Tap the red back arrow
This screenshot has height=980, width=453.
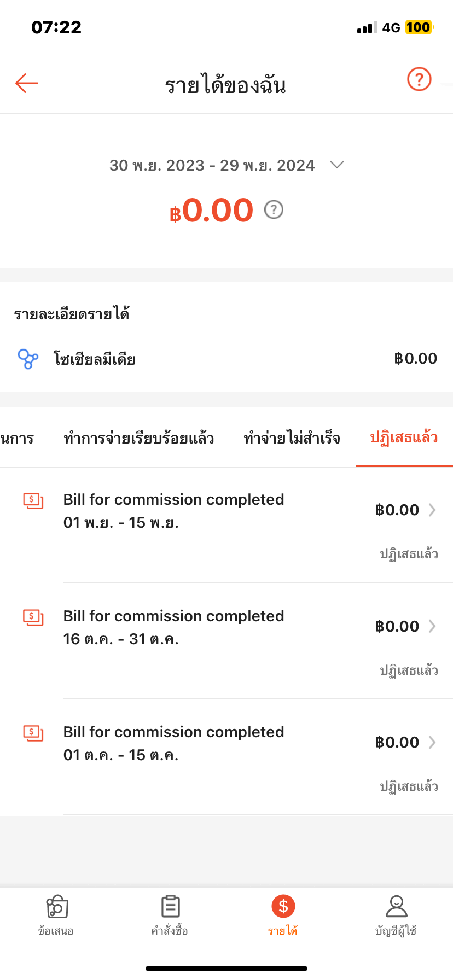point(26,83)
